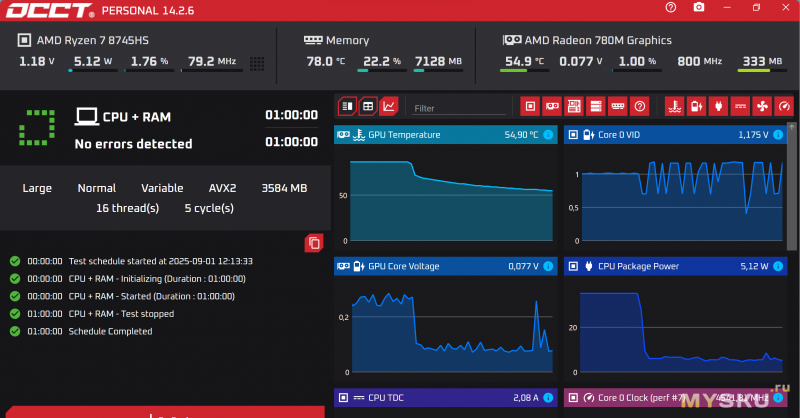Open info for Core 0 VID graph
800x418 pixels.
[778, 135]
